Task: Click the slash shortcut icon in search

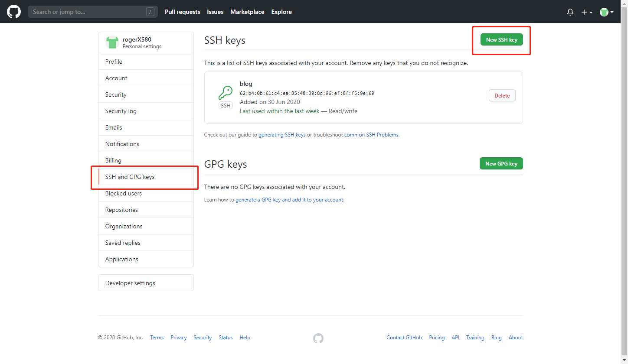Action: coord(150,12)
